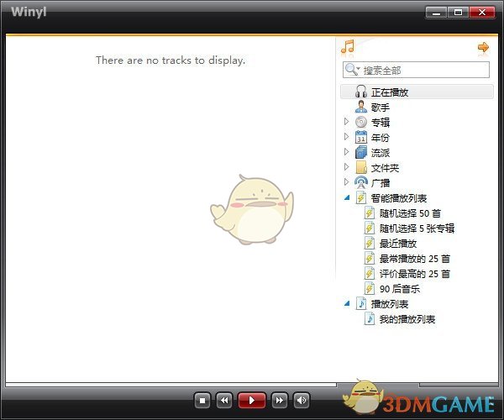
Task: Open search magnifier dropdown
Action: pyautogui.click(x=352, y=71)
